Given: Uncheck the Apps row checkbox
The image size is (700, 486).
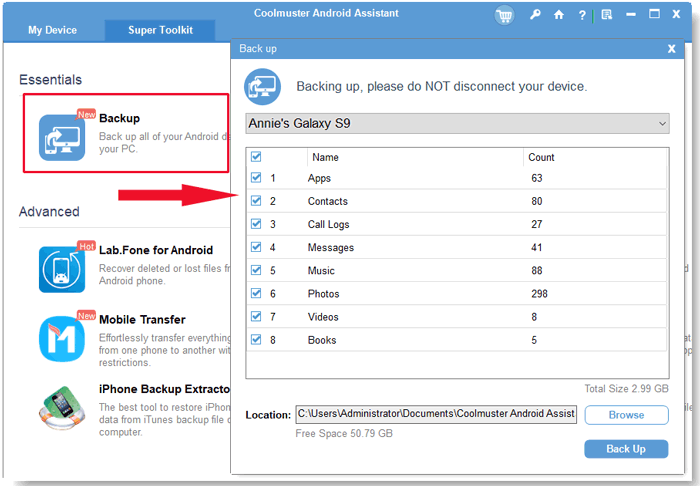Looking at the screenshot, I should pos(257,178).
